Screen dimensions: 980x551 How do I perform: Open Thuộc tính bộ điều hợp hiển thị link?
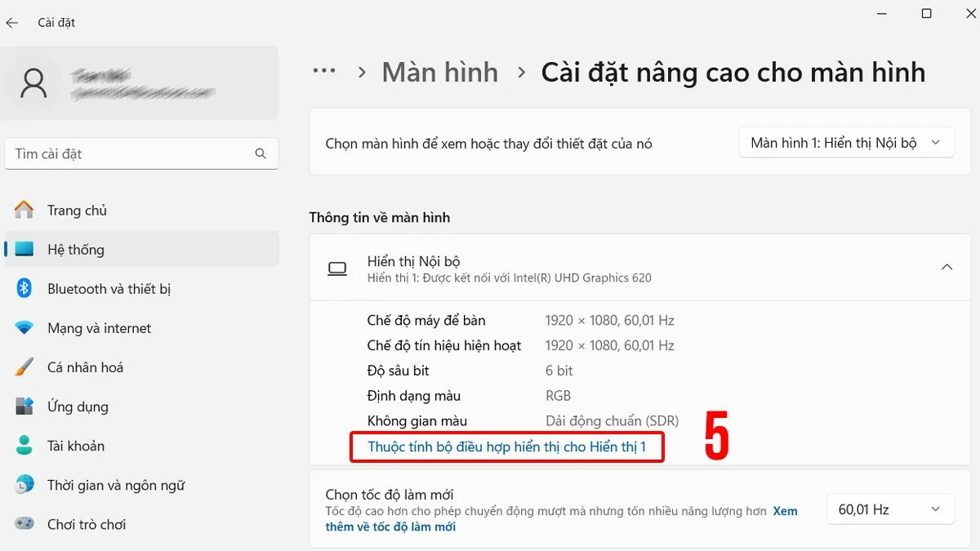pyautogui.click(x=506, y=447)
